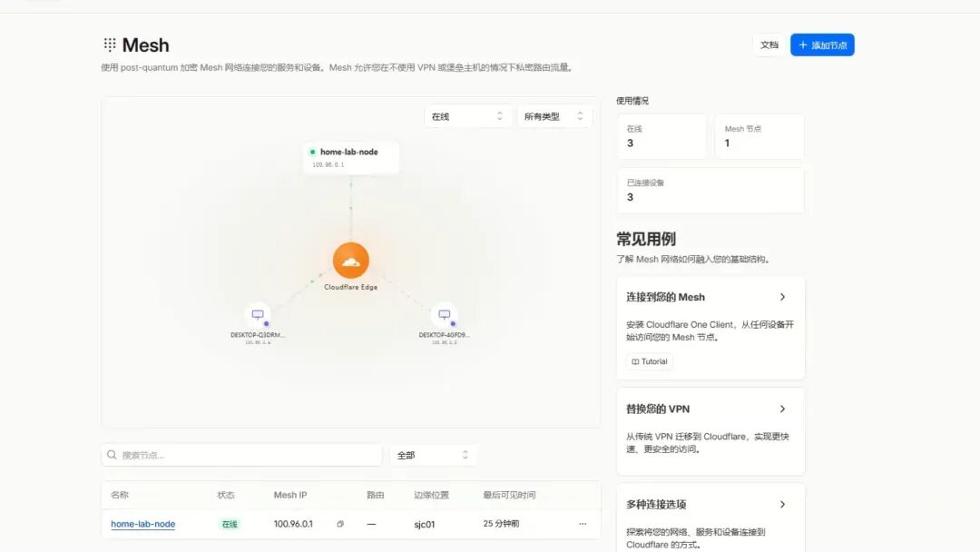Click the 路由 column header

pyautogui.click(x=375, y=495)
